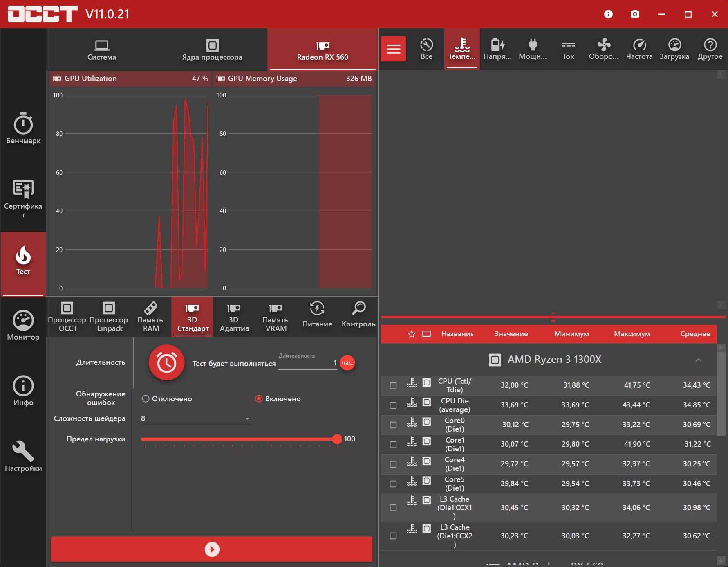Show all sensors with Все filter
The width and height of the screenshot is (728, 567).
click(426, 49)
